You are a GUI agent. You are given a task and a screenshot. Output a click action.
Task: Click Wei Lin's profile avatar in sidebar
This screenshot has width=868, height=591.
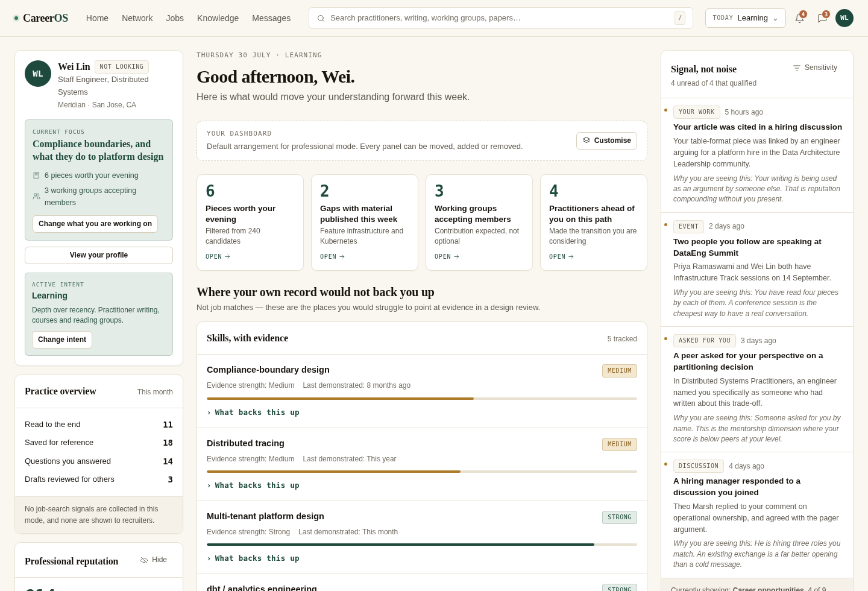click(38, 74)
